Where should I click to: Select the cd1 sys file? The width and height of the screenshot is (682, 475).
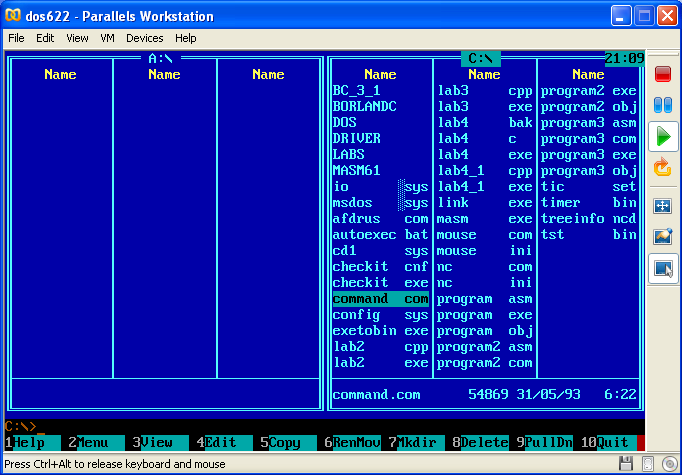(381, 251)
